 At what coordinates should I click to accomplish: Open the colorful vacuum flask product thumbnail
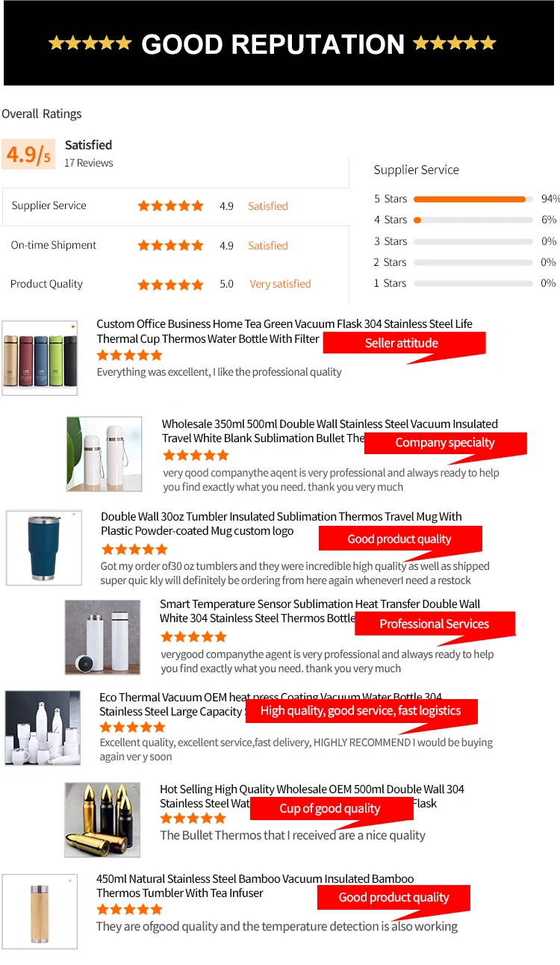[x=40, y=358]
